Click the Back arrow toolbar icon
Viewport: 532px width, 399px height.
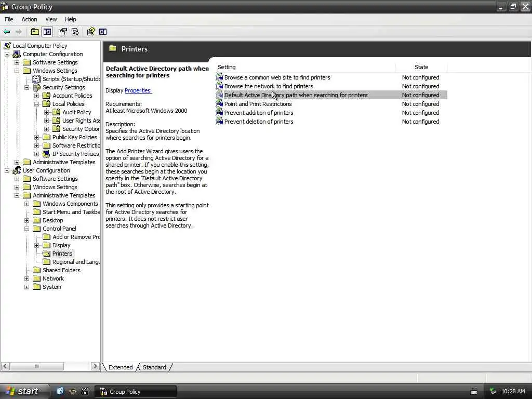pyautogui.click(x=7, y=32)
